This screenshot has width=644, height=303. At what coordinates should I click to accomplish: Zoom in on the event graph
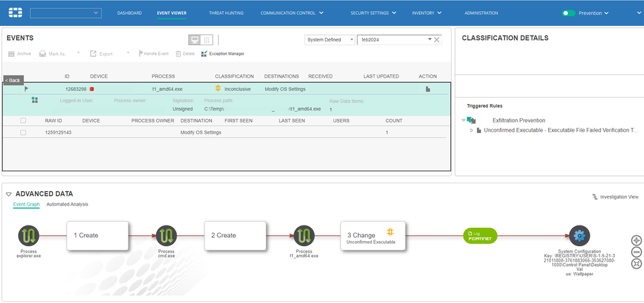[x=637, y=240]
